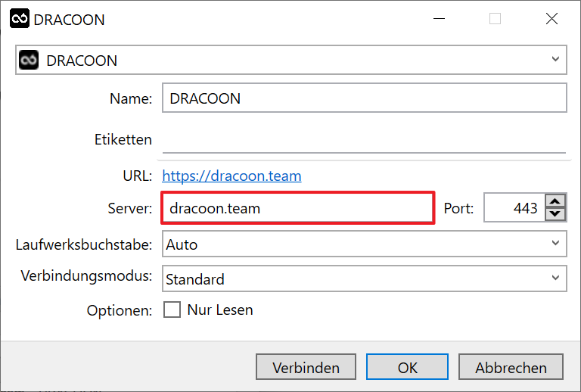This screenshot has width=581, height=392.
Task: Expand the DRACOON protocol dropdown
Action: [x=555, y=59]
